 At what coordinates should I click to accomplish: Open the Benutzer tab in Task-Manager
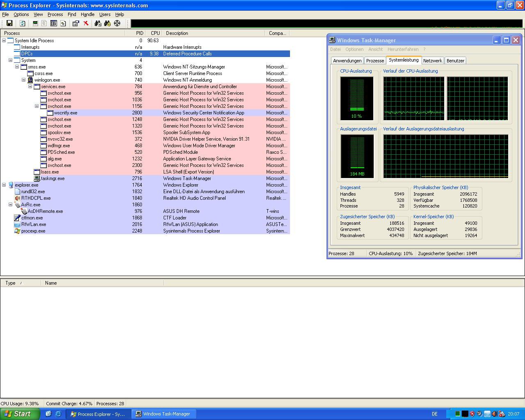click(x=455, y=61)
